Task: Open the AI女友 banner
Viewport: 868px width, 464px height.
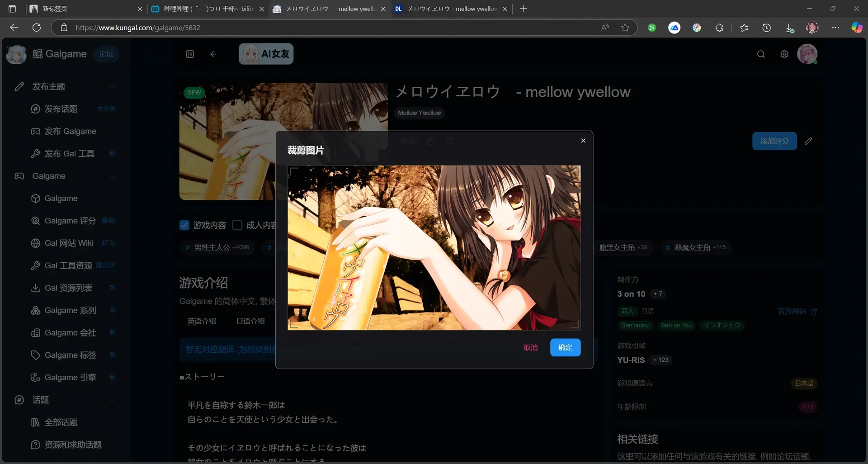Action: click(266, 54)
